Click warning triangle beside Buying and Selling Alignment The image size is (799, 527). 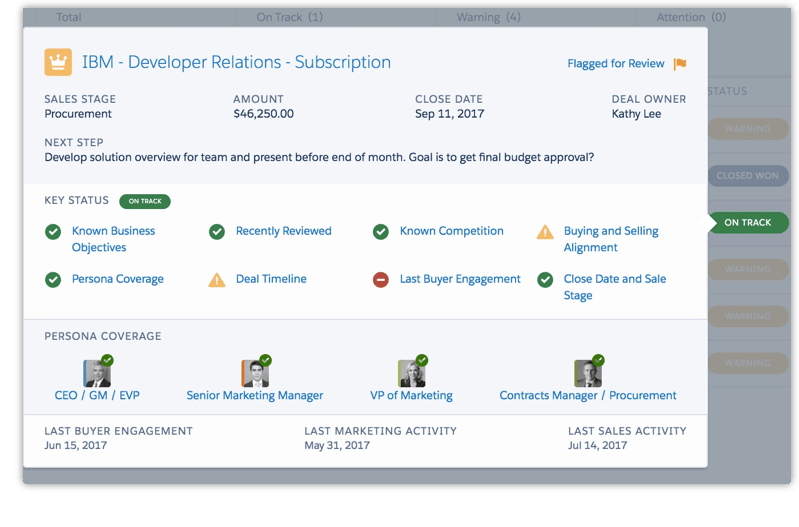(x=545, y=232)
